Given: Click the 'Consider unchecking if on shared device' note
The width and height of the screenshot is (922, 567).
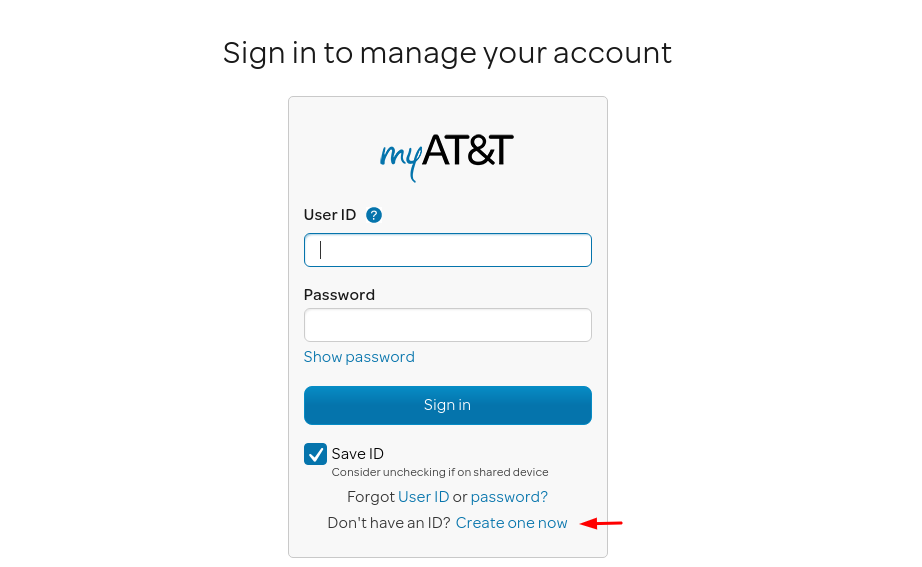Looking at the screenshot, I should pos(440,472).
